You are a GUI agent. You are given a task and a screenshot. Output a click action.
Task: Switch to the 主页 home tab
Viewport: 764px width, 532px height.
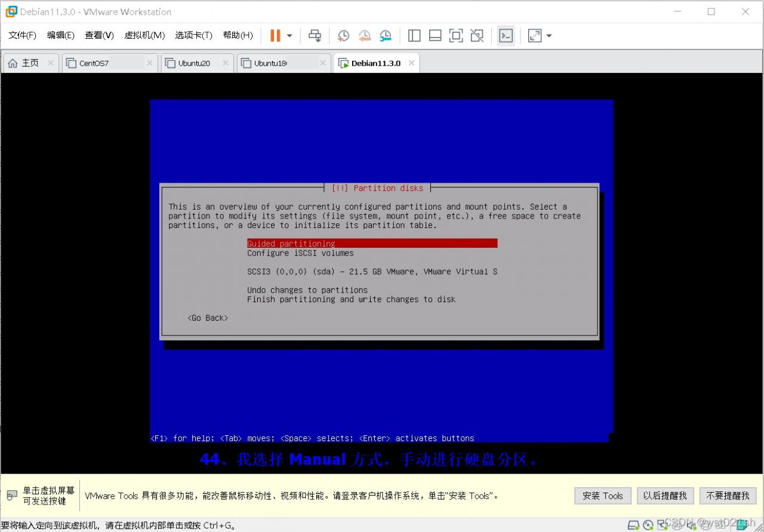pos(31,63)
